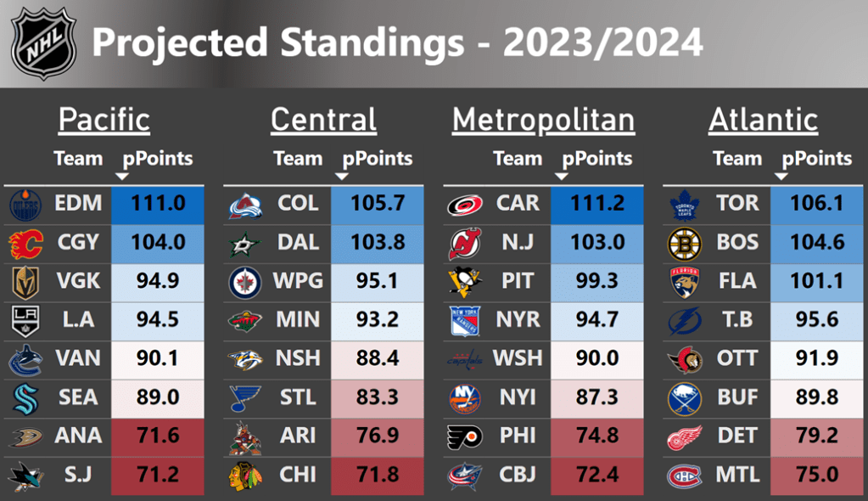868x501 pixels.
Task: Click the Pacific pPoints sort arrow
Action: (121, 177)
